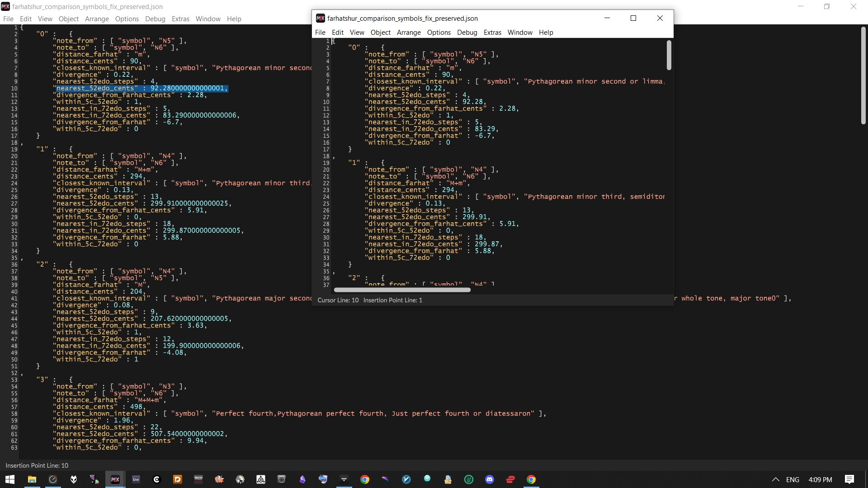Show hidden system tray icons
The width and height of the screenshot is (868, 488).
(x=775, y=479)
